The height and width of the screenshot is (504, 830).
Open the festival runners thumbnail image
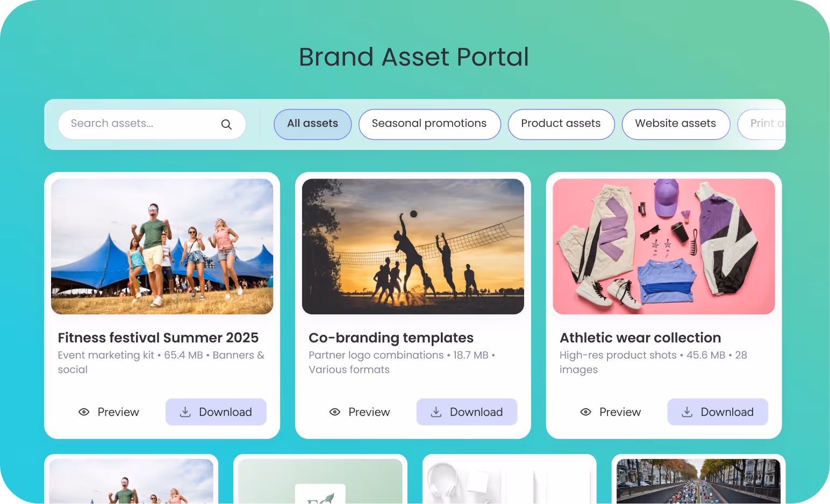[x=162, y=247]
